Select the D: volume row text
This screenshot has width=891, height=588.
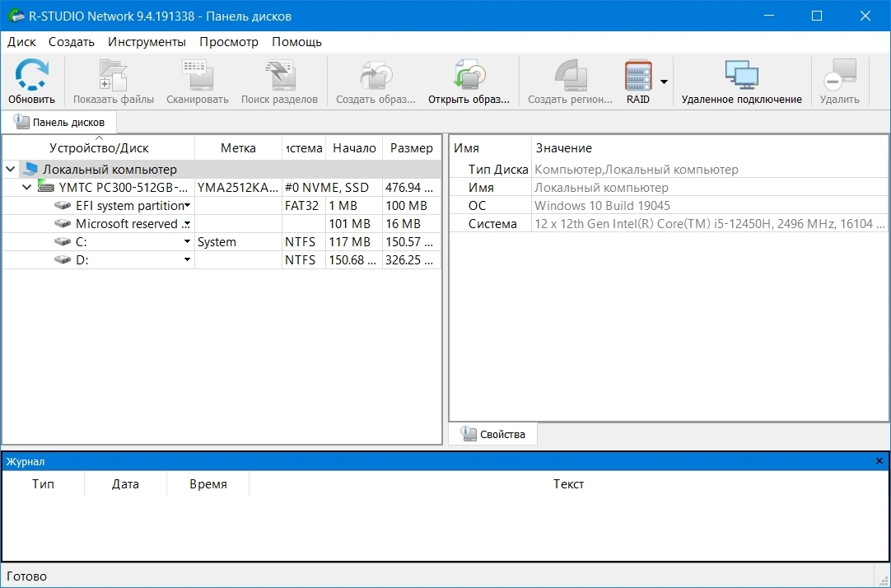(x=82, y=260)
